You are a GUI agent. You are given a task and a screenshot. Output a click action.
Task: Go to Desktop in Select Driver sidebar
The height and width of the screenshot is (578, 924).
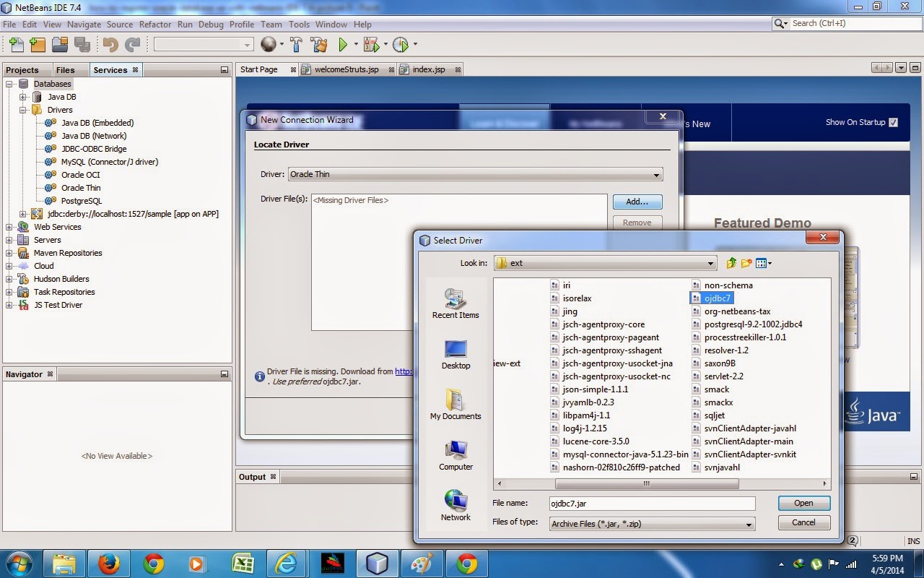click(456, 355)
